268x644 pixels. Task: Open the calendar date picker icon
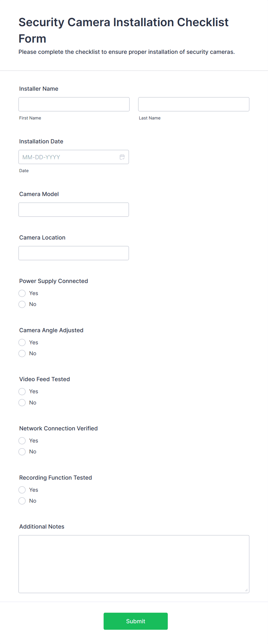click(122, 157)
